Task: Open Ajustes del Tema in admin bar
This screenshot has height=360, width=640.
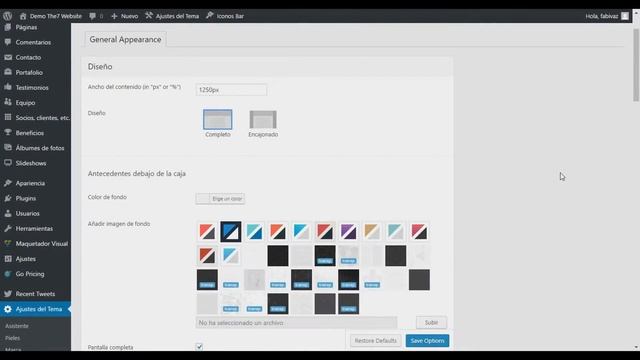Action: [172, 16]
